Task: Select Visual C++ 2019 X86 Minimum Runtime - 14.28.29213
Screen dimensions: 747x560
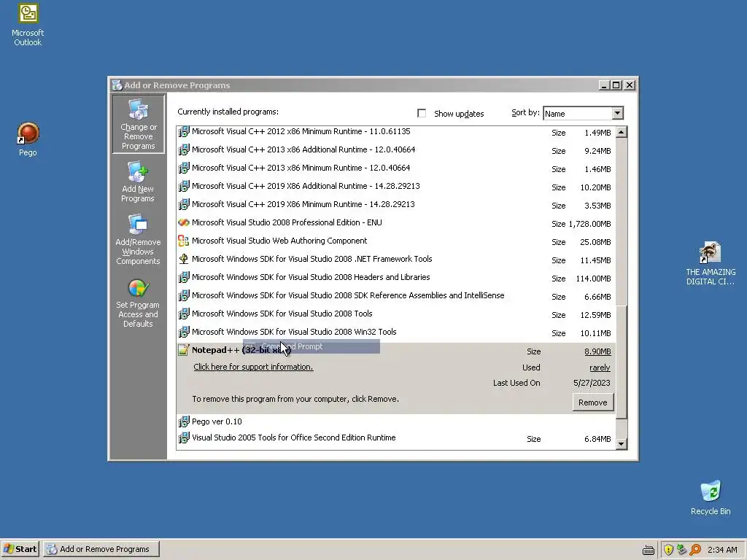Action: [x=303, y=204]
